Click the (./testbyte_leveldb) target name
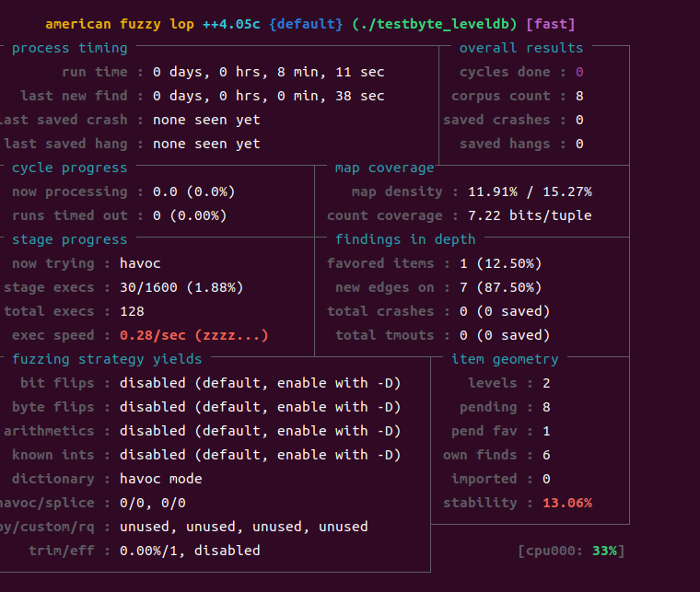700x592 pixels. click(435, 24)
